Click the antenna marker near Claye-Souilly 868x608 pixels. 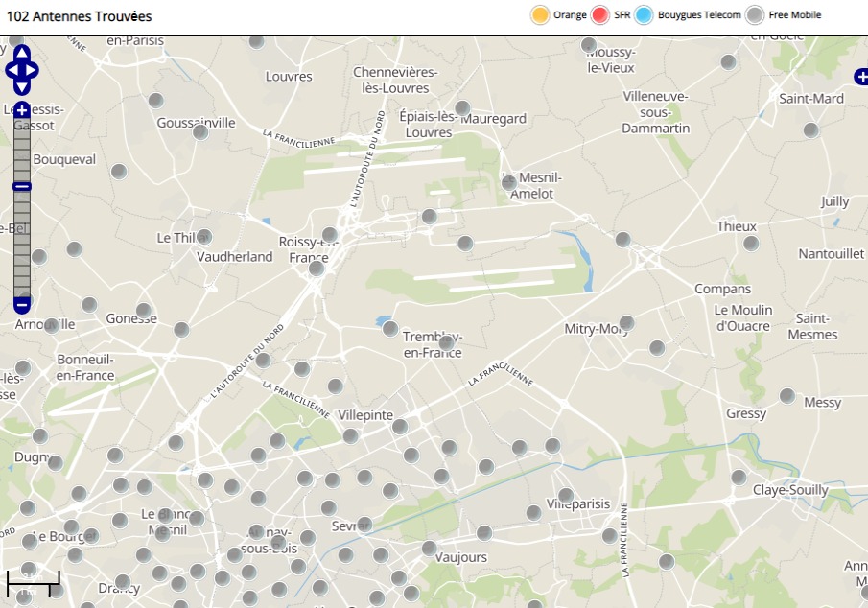click(739, 477)
